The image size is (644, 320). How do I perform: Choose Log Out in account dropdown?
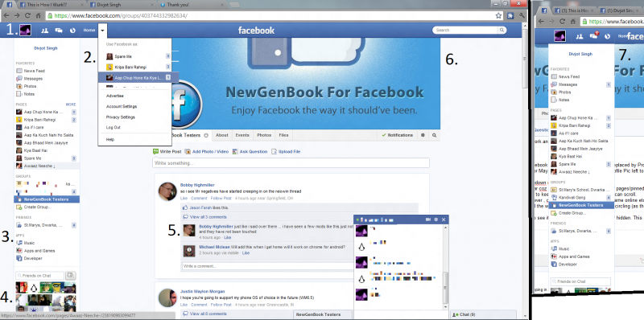pos(114,128)
